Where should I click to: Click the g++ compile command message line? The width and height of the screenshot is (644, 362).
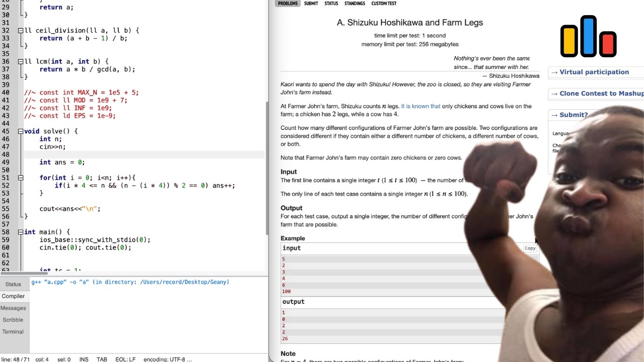[x=130, y=282]
